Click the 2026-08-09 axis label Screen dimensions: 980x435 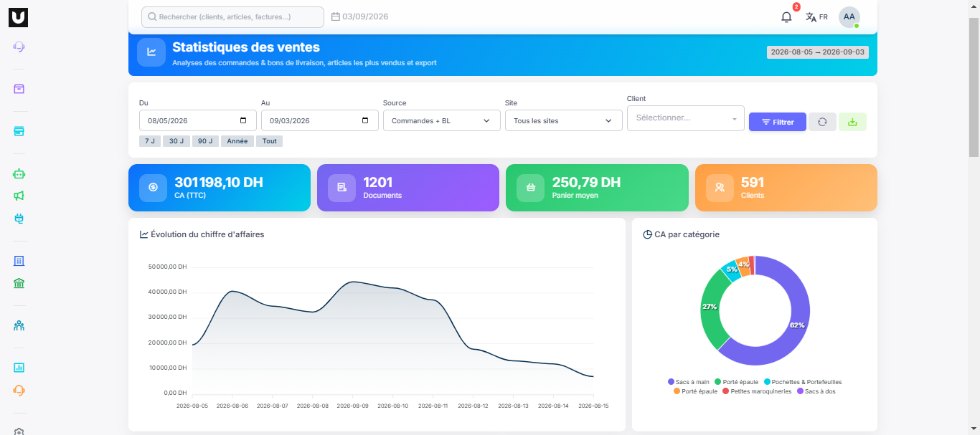click(x=353, y=406)
